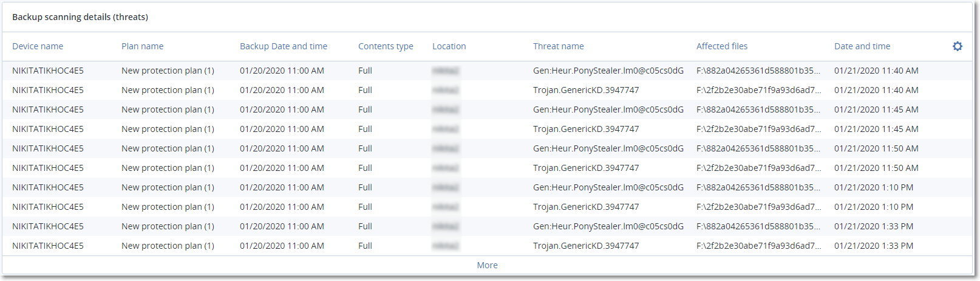The image size is (980, 281).
Task: Sort by the Contents type column header
Action: 386,46
